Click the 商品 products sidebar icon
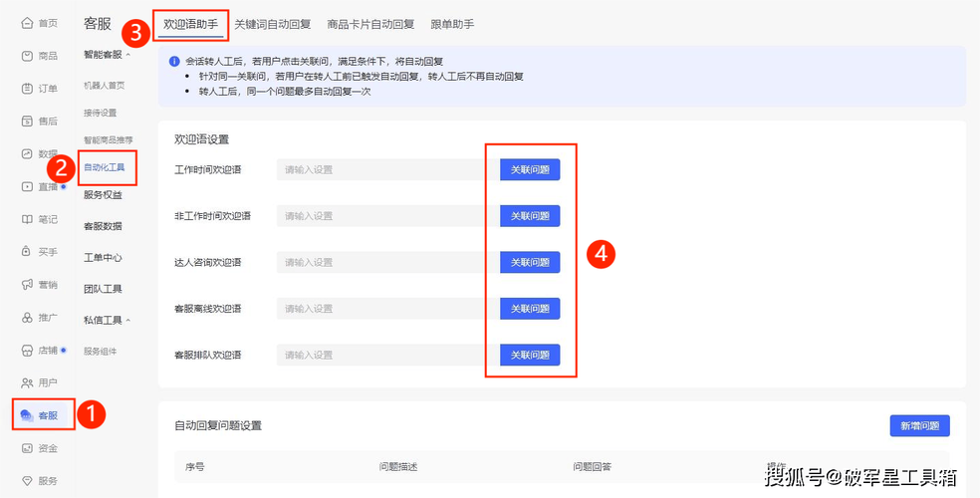The height and width of the screenshot is (498, 980). coord(27,56)
